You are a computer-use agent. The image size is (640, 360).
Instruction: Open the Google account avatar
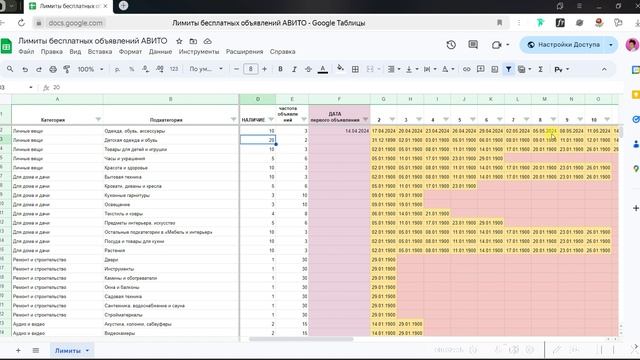[x=632, y=44]
